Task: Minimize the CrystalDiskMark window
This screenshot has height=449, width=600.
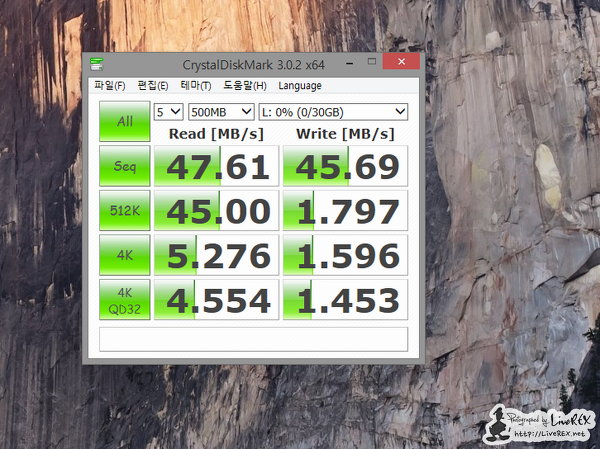Action: pyautogui.click(x=349, y=62)
